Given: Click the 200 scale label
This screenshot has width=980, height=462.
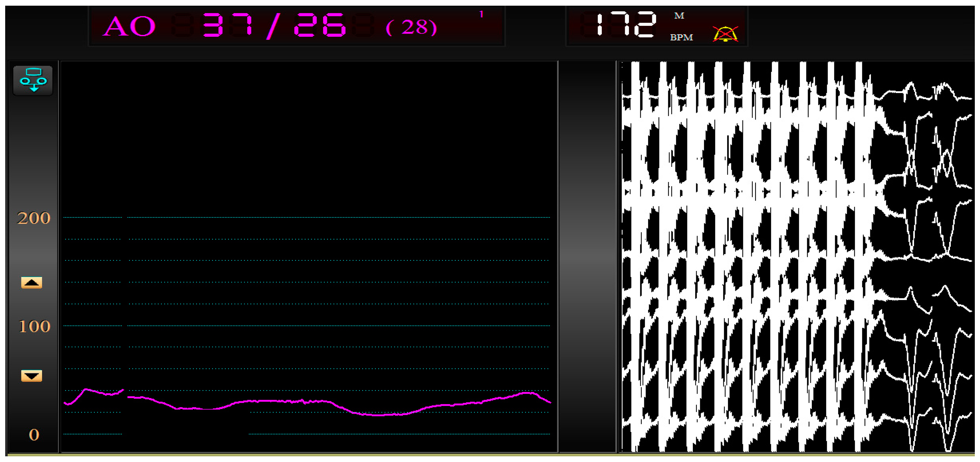Looking at the screenshot, I should (33, 218).
